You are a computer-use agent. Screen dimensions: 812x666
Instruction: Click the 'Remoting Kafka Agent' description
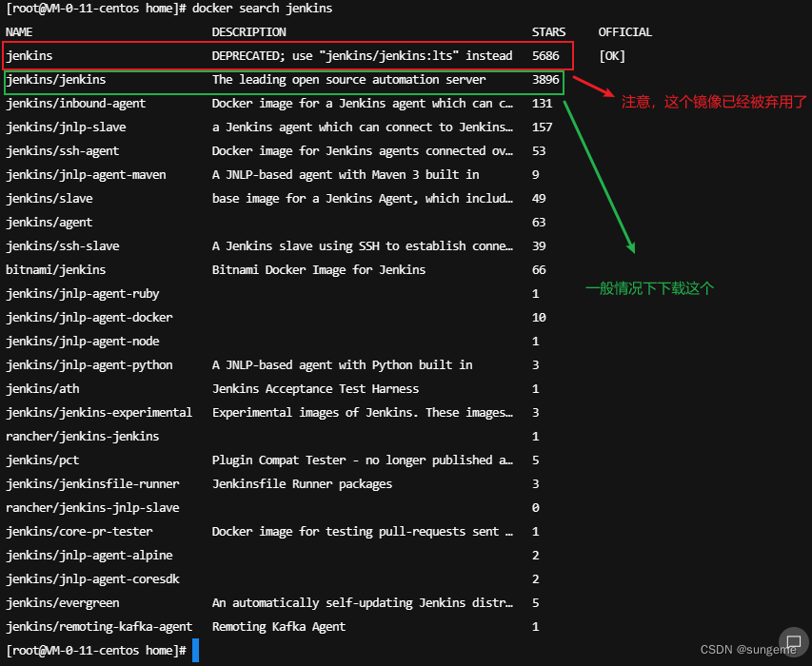click(x=279, y=627)
